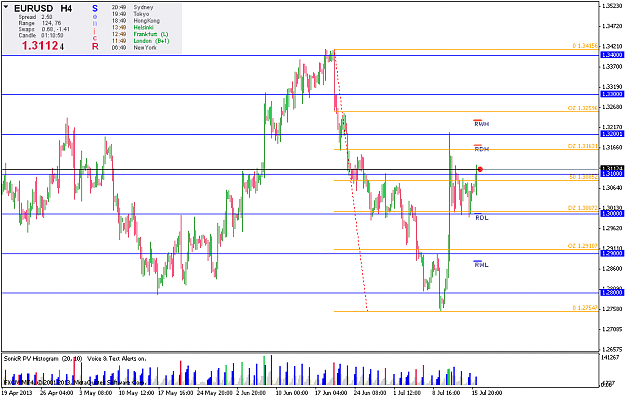This screenshot has width=625, height=398.
Task: Click the HongKong session row
Action: pos(136,21)
